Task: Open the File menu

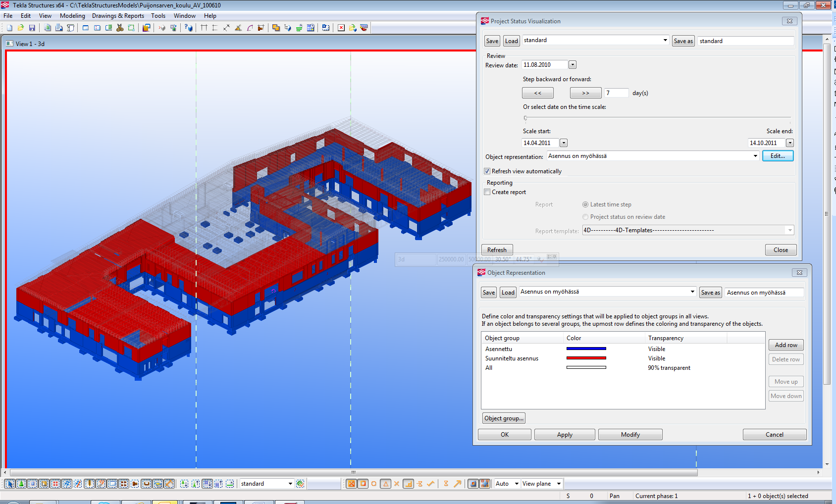Action: click(8, 16)
